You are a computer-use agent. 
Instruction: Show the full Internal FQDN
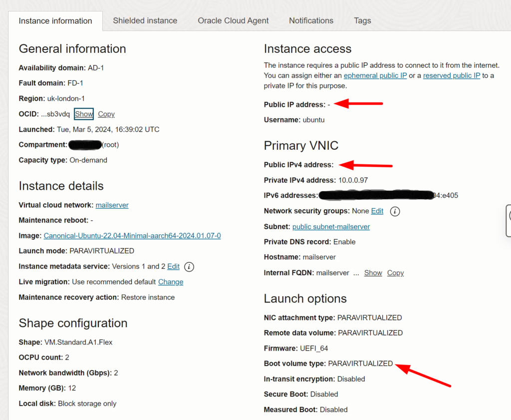pyautogui.click(x=373, y=273)
